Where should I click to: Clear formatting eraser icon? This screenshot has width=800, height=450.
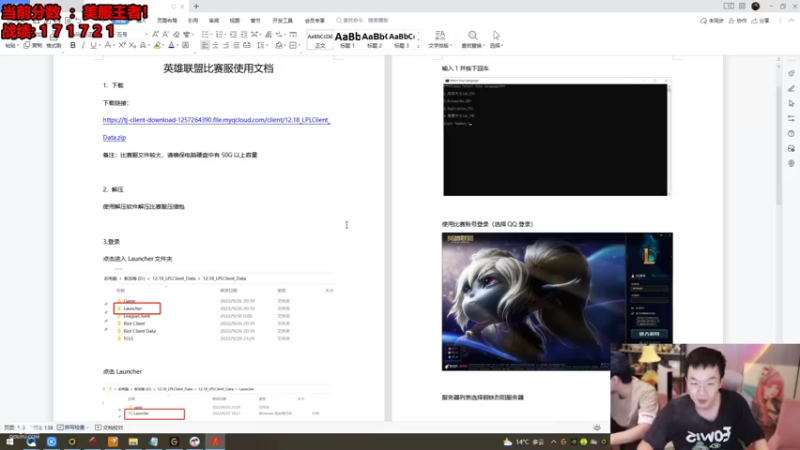click(177, 34)
